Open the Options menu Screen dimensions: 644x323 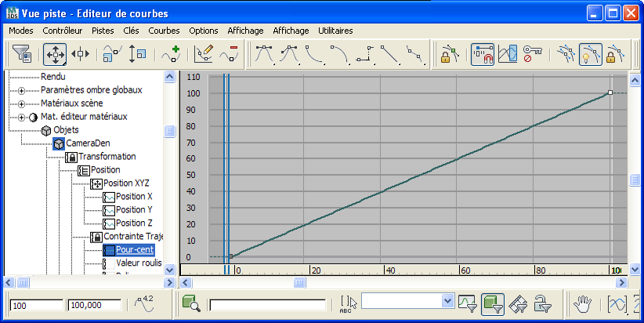203,31
